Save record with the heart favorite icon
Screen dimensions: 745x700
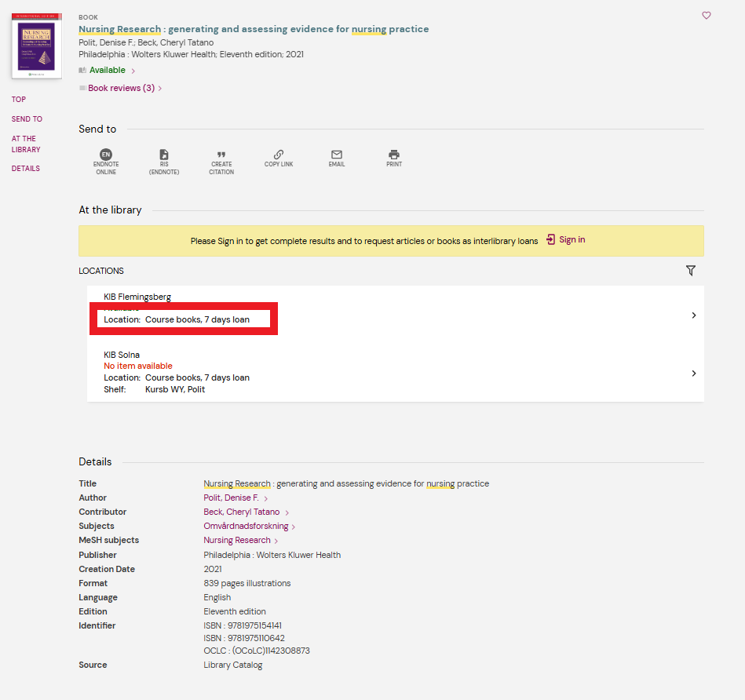point(707,16)
